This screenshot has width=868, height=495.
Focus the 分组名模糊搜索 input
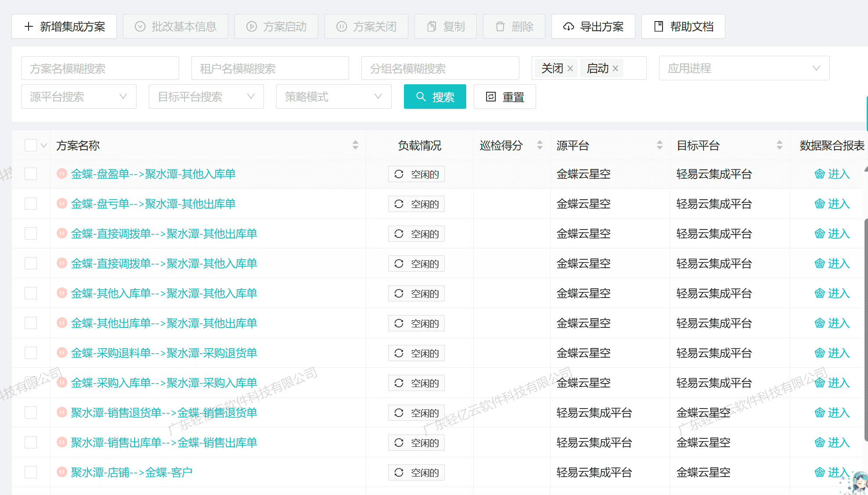tap(440, 68)
